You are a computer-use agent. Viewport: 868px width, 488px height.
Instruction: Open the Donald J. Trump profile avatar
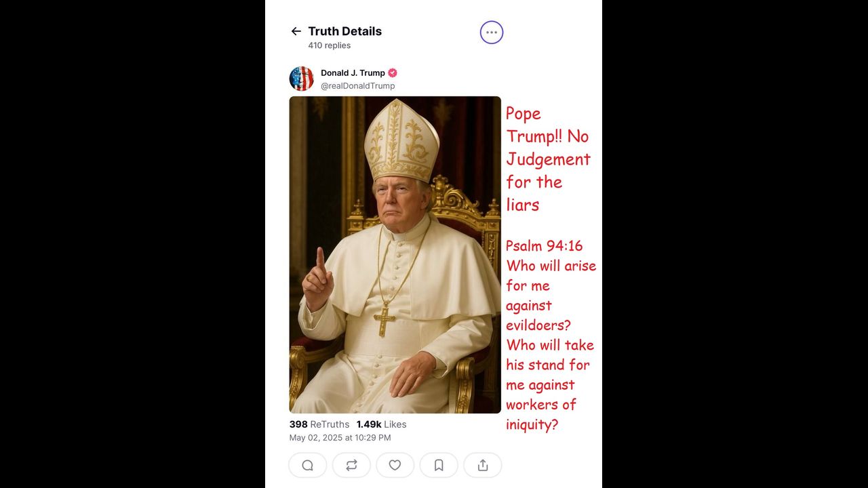pos(302,79)
